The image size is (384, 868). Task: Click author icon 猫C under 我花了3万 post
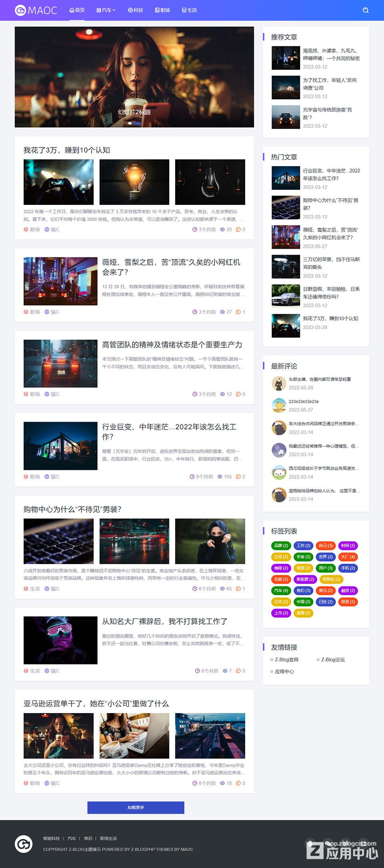point(47,230)
